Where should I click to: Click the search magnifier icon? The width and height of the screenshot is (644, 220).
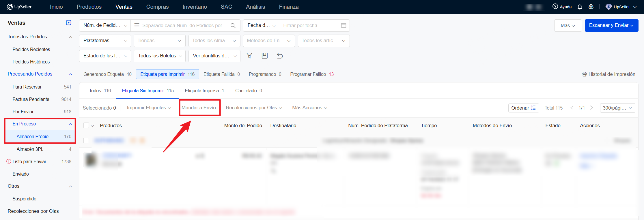(233, 25)
